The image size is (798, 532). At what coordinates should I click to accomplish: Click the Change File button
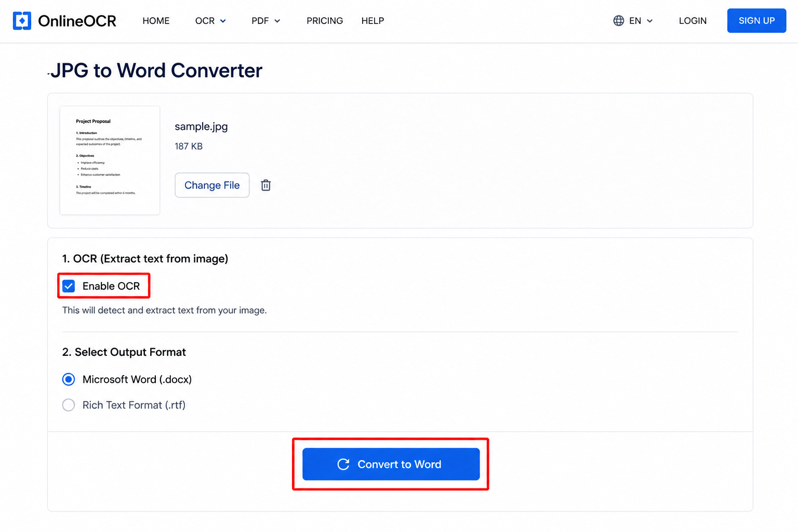point(212,185)
